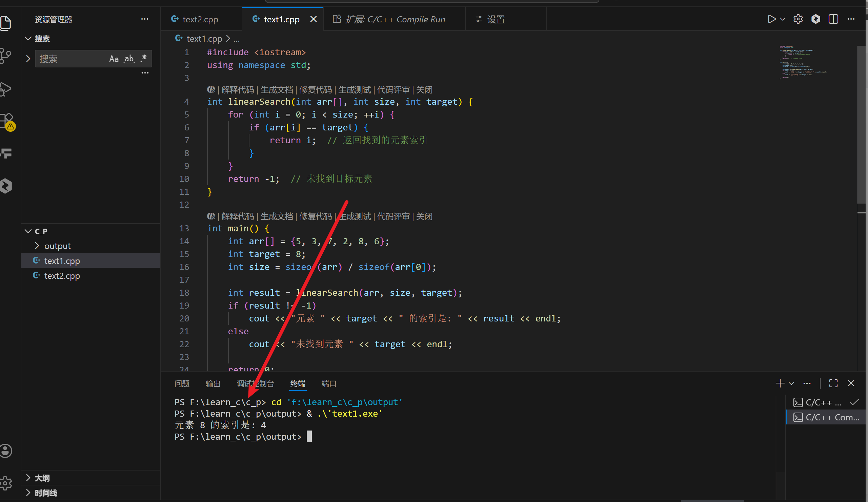Click the Run code play icon
The width and height of the screenshot is (868, 502).
click(771, 19)
